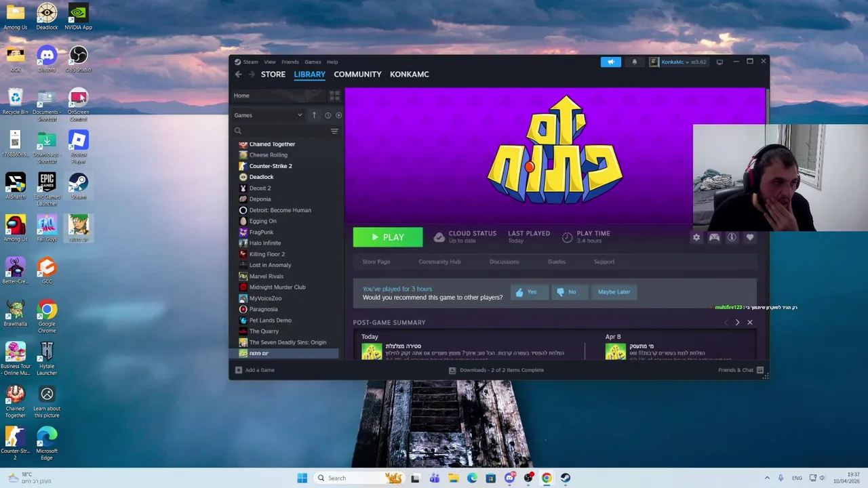Open game's Store Page link
This screenshot has height=488, width=868.
(376, 262)
